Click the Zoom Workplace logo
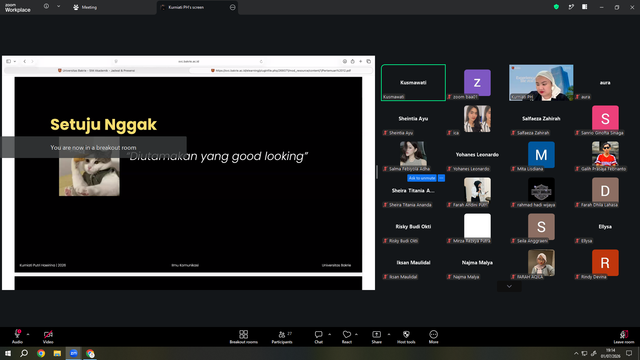Image resolution: width=640 pixels, height=360 pixels. (18, 7)
